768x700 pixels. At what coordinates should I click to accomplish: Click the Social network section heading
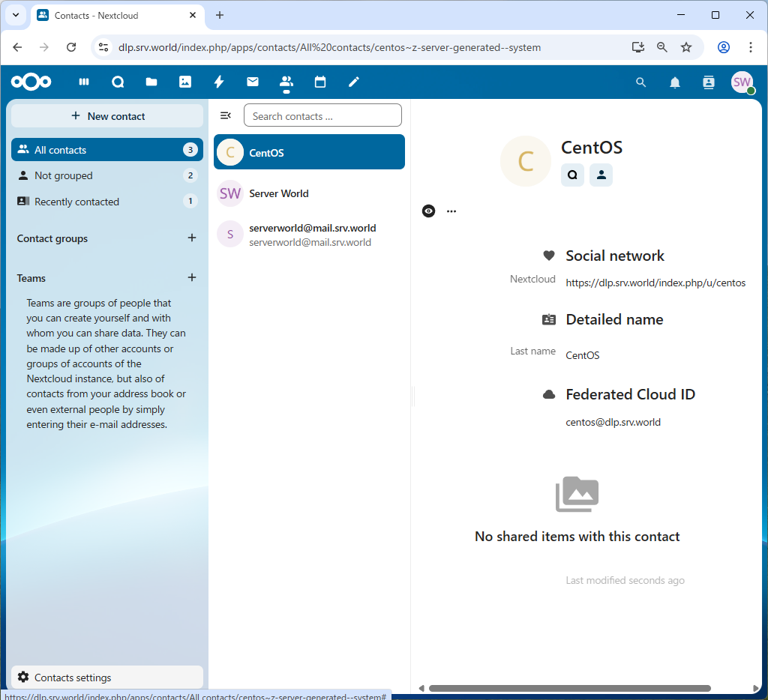[x=615, y=256]
